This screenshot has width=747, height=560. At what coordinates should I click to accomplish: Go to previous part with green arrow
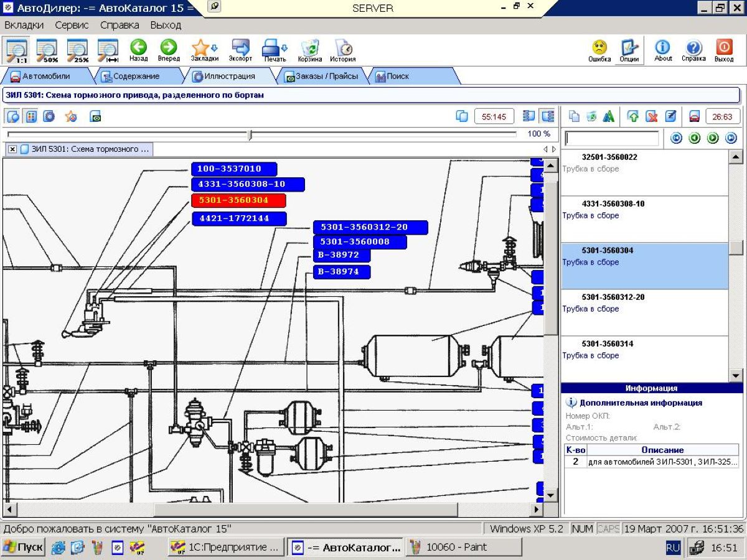coord(695,138)
